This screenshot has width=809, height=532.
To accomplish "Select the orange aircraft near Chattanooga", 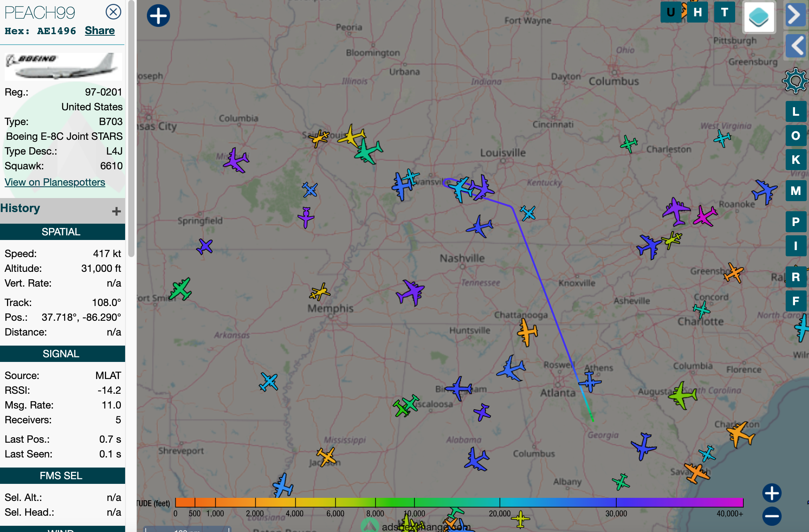I will pyautogui.click(x=527, y=332).
